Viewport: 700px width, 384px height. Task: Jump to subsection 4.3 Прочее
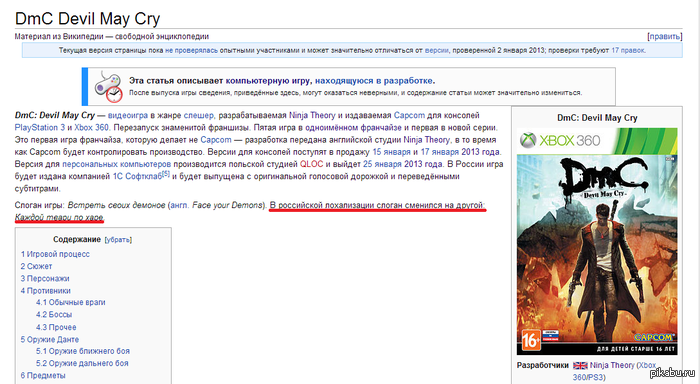(x=56, y=327)
